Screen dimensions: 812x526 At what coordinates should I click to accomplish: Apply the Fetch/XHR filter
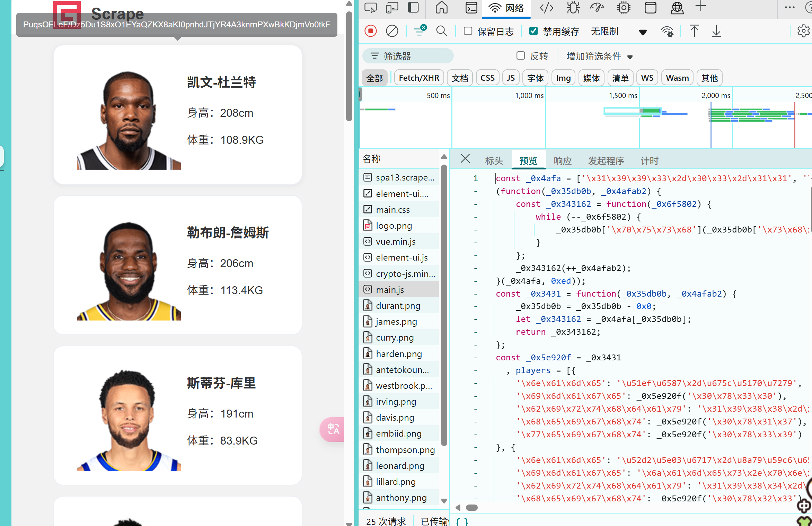419,78
